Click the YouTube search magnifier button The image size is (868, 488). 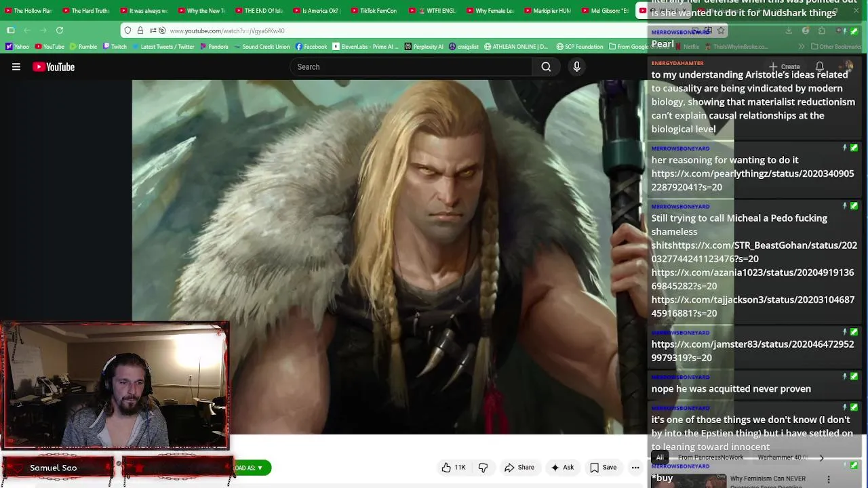tap(546, 66)
